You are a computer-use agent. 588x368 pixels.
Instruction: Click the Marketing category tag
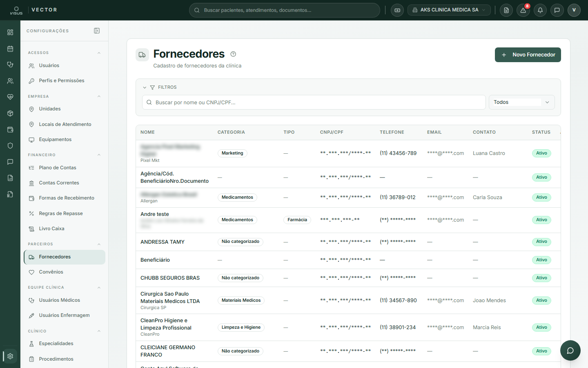point(232,153)
